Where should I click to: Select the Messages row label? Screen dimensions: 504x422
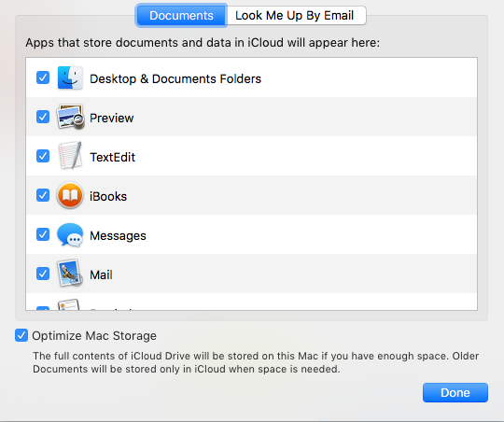(118, 235)
